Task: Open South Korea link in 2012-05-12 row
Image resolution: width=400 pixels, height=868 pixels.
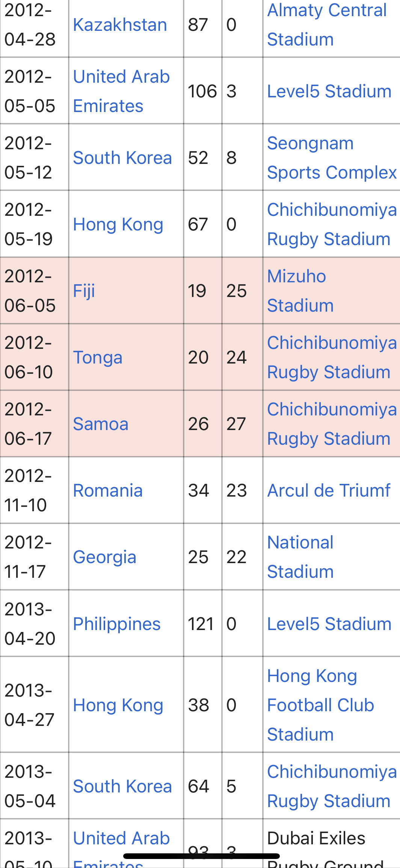Action: coord(122,158)
